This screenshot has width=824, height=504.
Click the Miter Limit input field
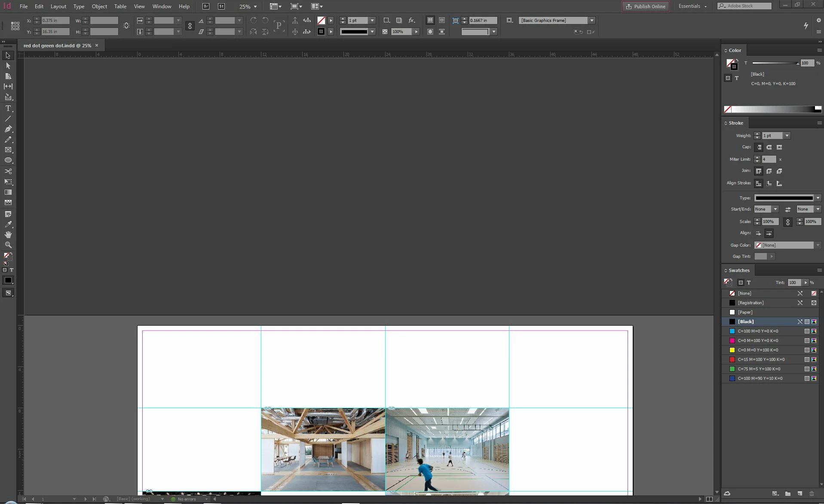[x=769, y=159]
